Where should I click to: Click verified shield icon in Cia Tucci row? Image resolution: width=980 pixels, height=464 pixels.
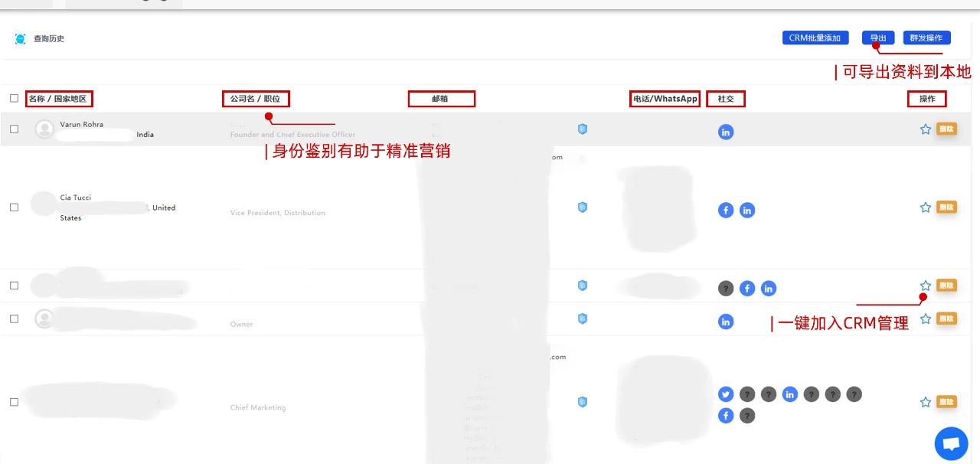582,207
